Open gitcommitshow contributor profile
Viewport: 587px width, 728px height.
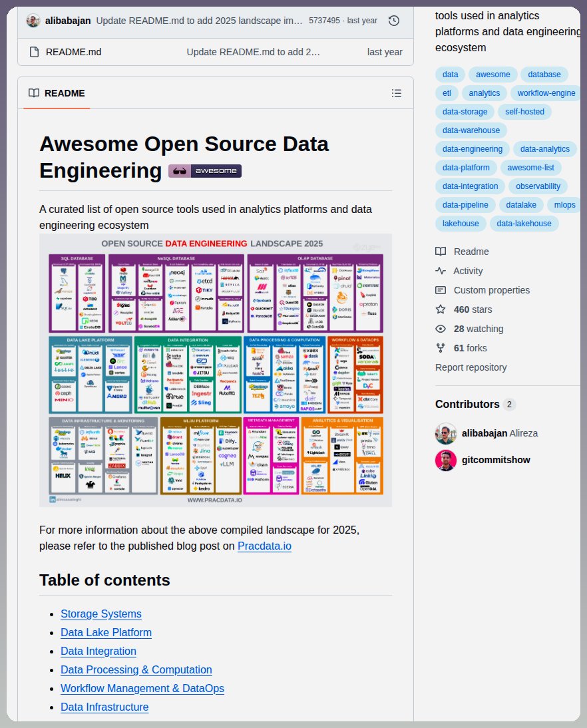pos(496,460)
